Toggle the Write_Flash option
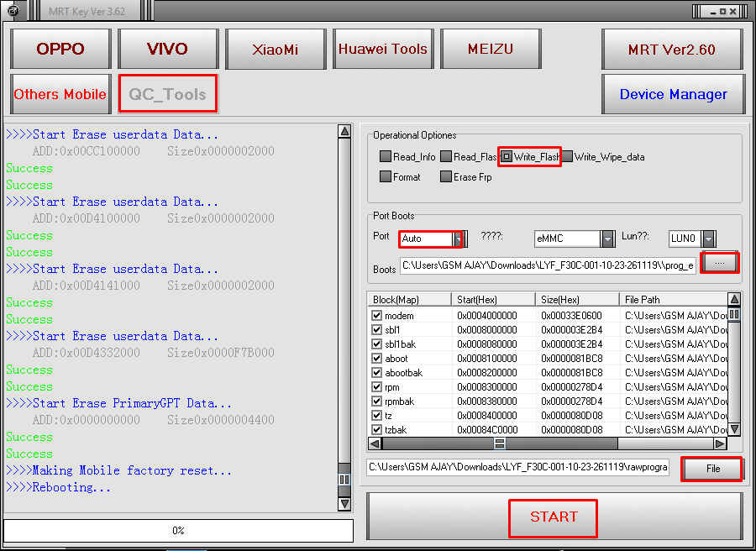Viewport: 756px width, 551px height. click(507, 157)
